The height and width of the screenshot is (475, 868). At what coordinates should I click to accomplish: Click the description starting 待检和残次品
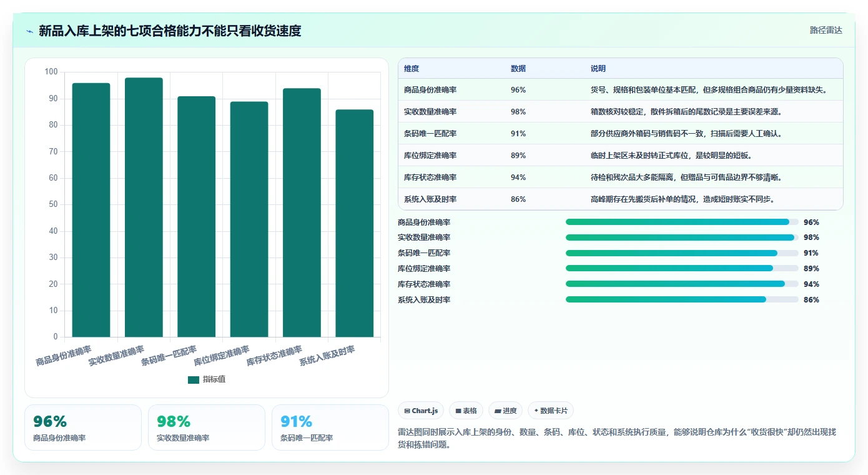pos(686,177)
